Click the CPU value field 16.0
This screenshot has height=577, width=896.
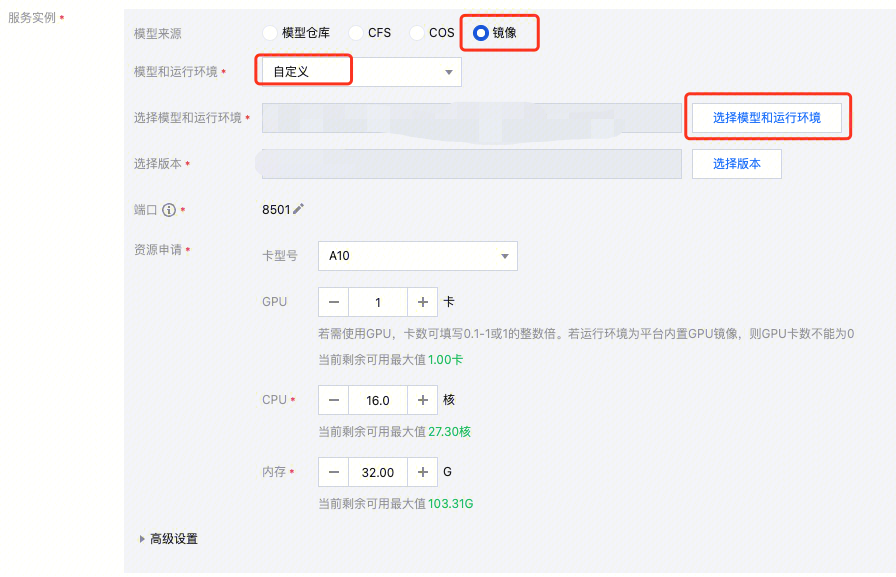point(378,400)
